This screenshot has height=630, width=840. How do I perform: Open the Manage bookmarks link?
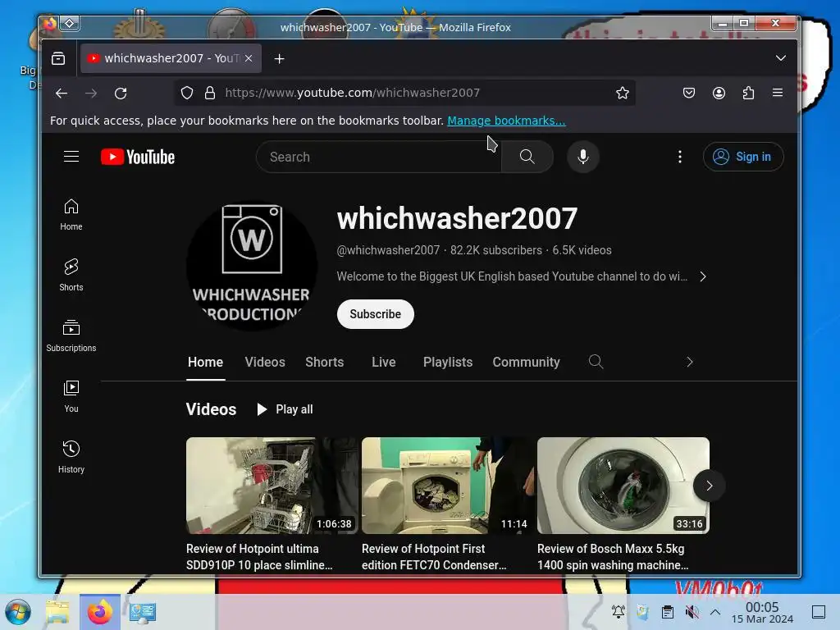click(x=506, y=121)
